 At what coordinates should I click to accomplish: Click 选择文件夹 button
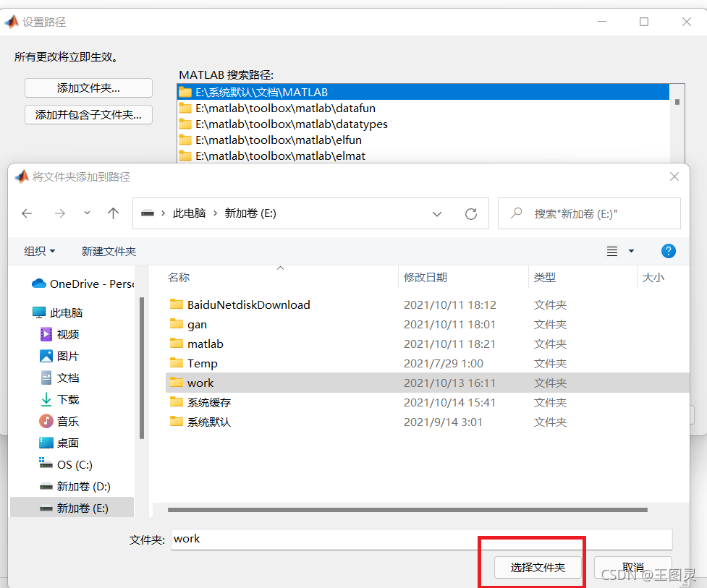(538, 567)
